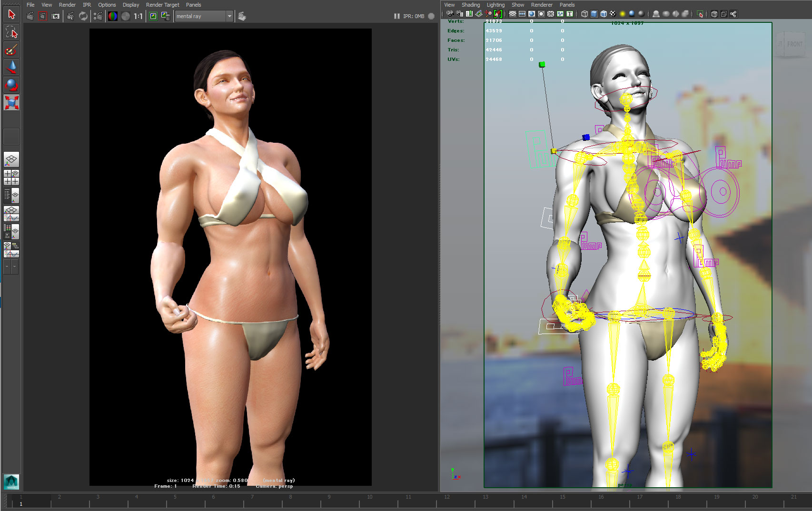Display RGB channels icon
812x511 pixels.
[x=113, y=16]
